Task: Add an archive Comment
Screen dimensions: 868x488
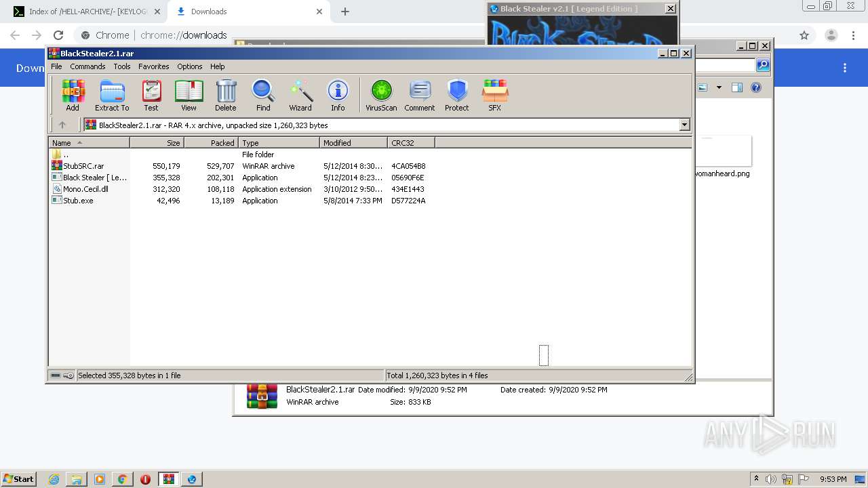Action: (x=420, y=96)
